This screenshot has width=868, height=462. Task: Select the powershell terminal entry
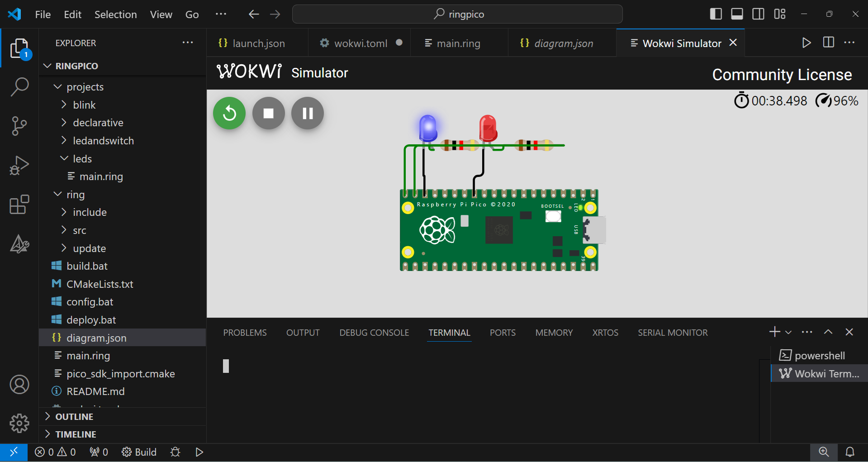[x=819, y=356]
